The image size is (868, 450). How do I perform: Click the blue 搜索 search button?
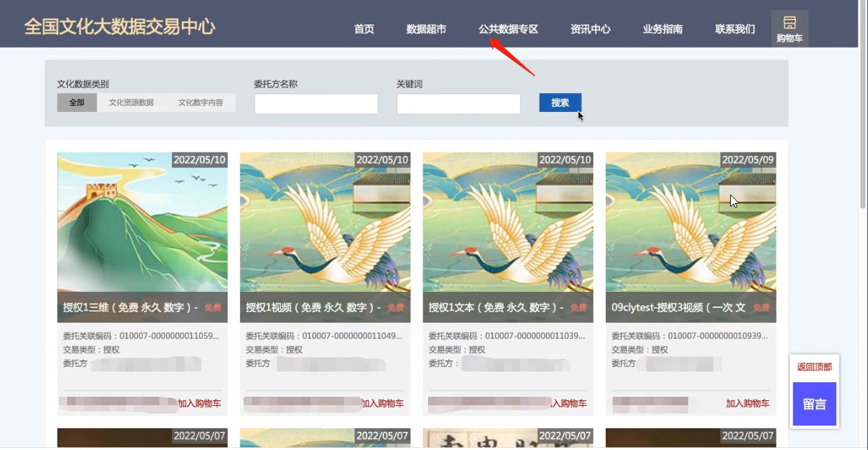[x=560, y=103]
